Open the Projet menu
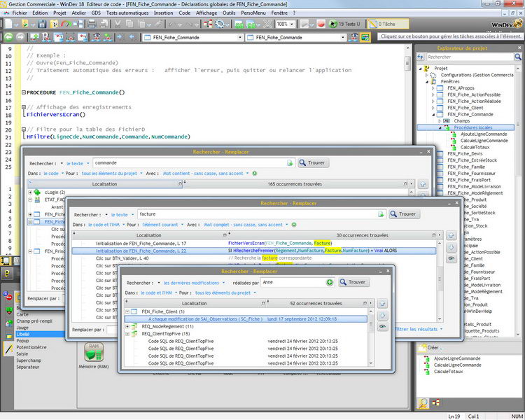525x420 pixels. pos(59,13)
